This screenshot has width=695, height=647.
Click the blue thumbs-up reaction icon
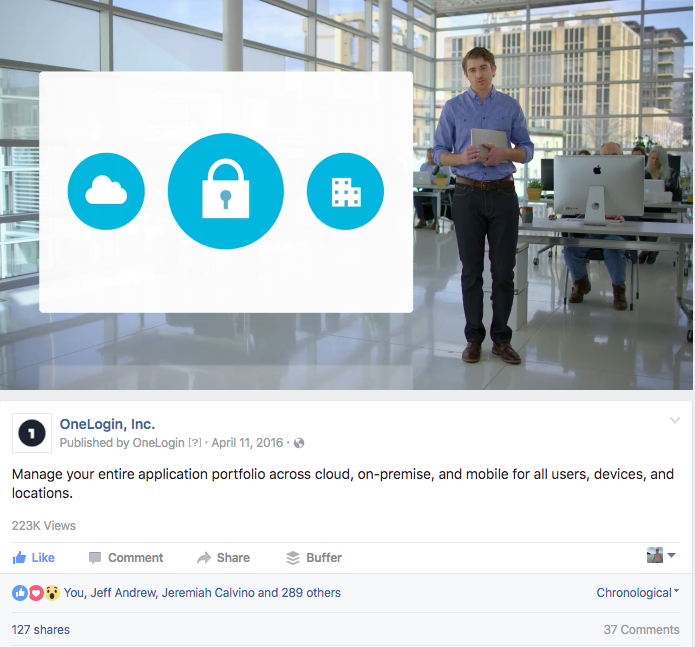click(20, 592)
